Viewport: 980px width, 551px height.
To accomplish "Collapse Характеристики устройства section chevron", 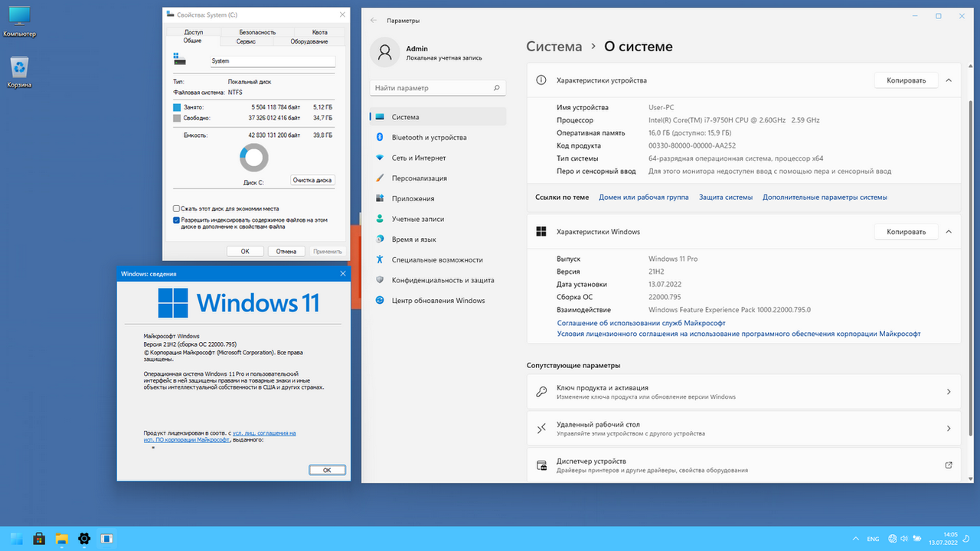I will [949, 80].
